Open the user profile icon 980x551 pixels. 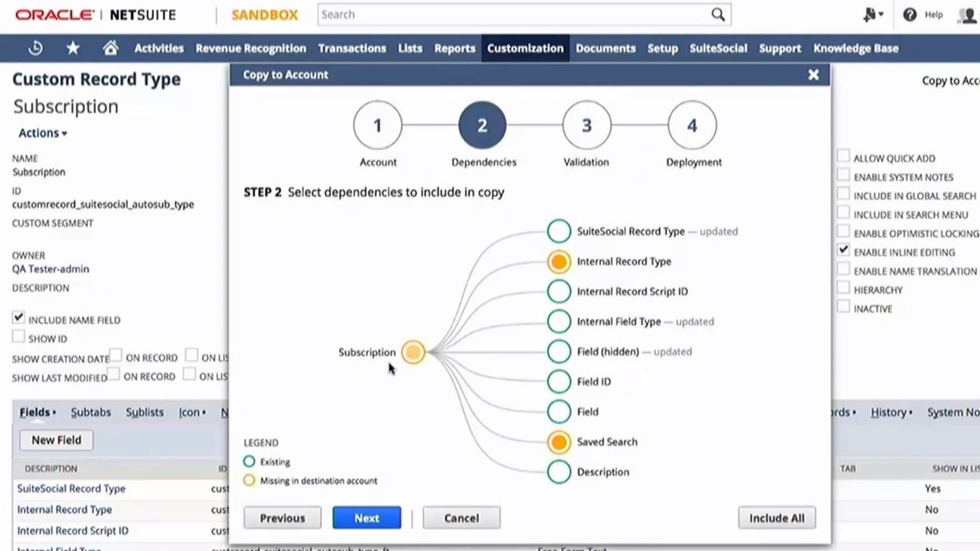[968, 15]
